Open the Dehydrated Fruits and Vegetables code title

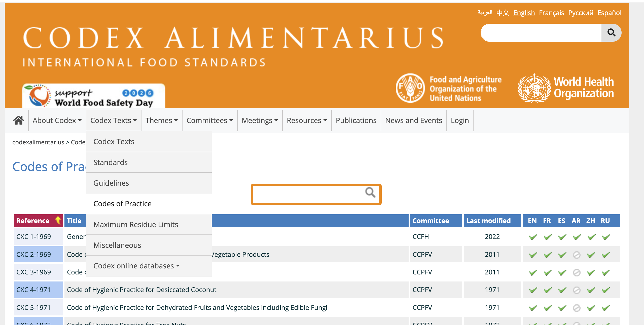pyautogui.click(x=197, y=308)
